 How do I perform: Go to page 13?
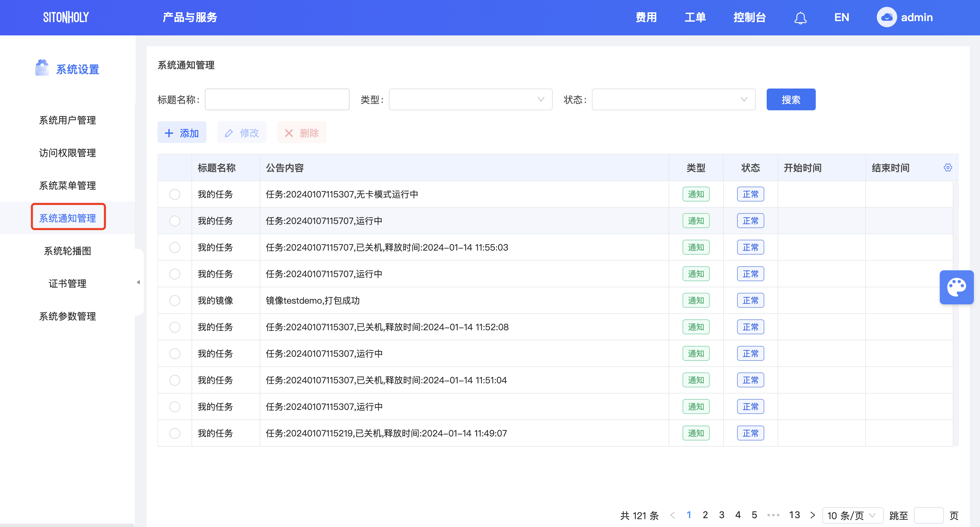(x=794, y=515)
